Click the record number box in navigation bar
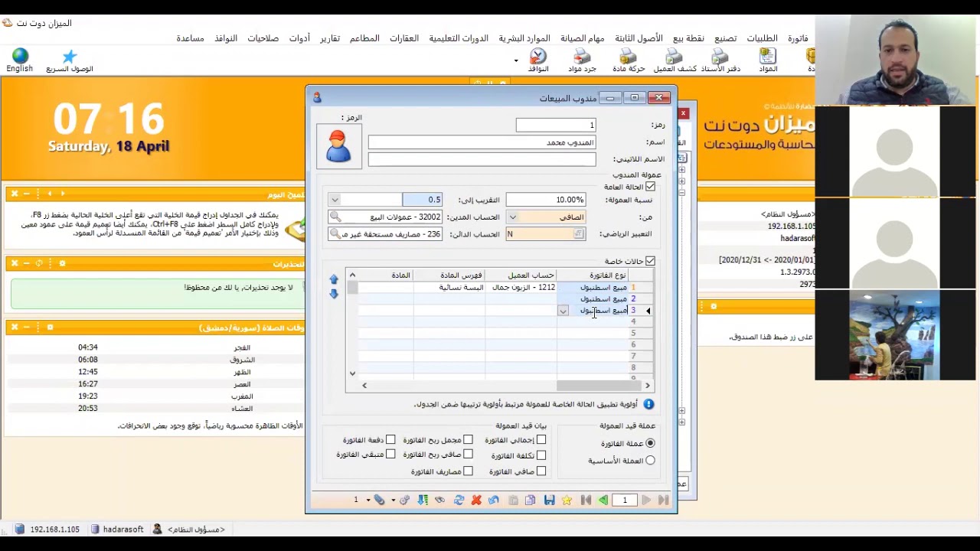980x551 pixels. pyautogui.click(x=624, y=500)
